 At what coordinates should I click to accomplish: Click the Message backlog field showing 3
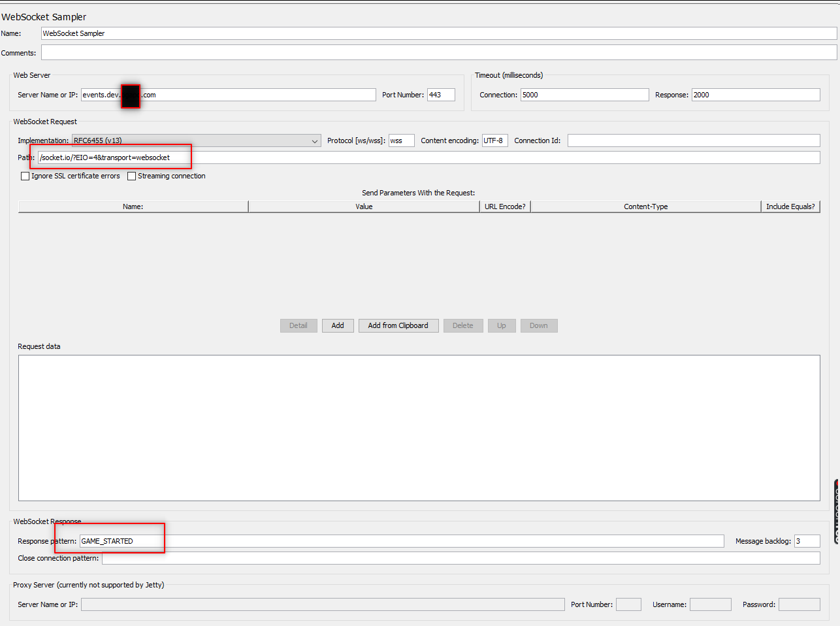[807, 541]
